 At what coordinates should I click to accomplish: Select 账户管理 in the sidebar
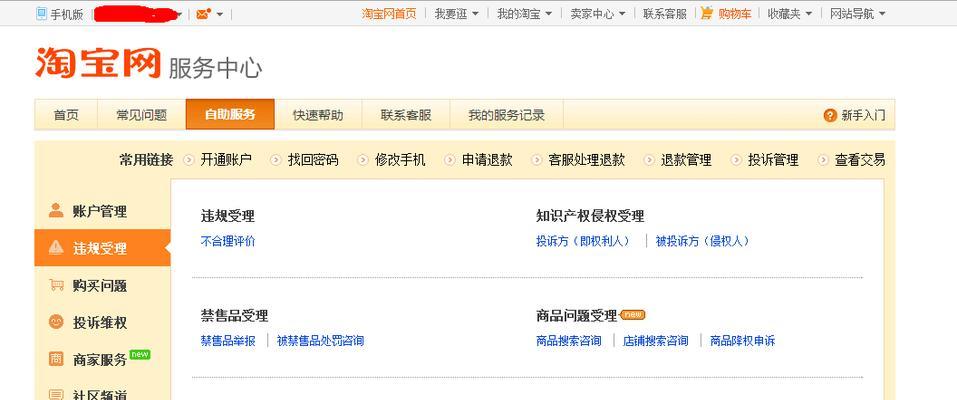103,211
